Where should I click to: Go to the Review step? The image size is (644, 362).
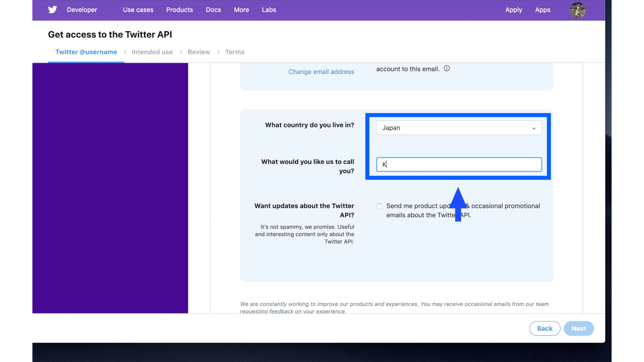pos(199,52)
